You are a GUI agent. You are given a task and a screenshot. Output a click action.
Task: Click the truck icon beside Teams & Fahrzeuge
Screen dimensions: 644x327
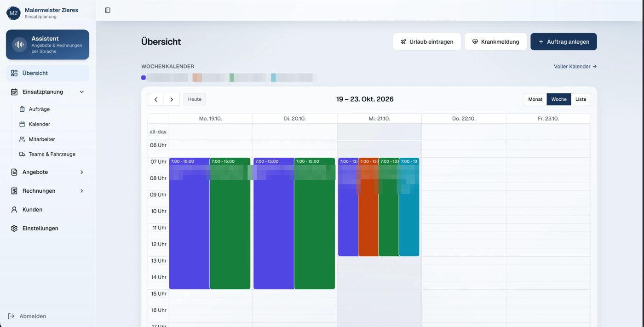pyautogui.click(x=22, y=155)
